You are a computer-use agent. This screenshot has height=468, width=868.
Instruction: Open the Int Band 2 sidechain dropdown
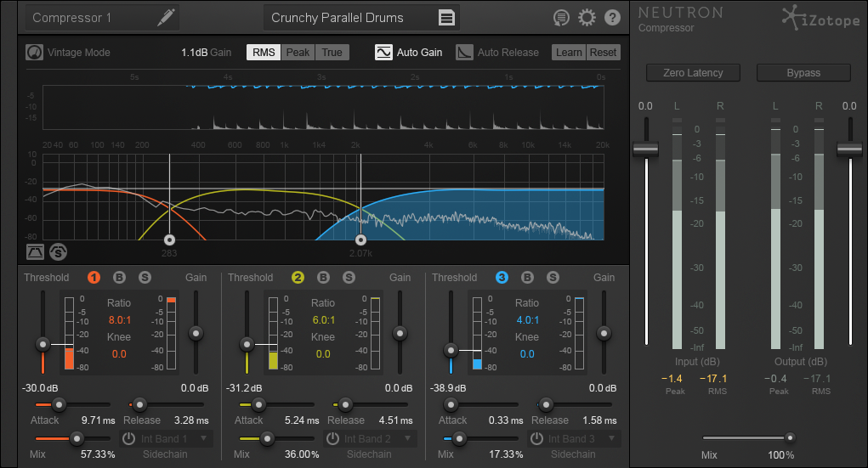pos(408,438)
